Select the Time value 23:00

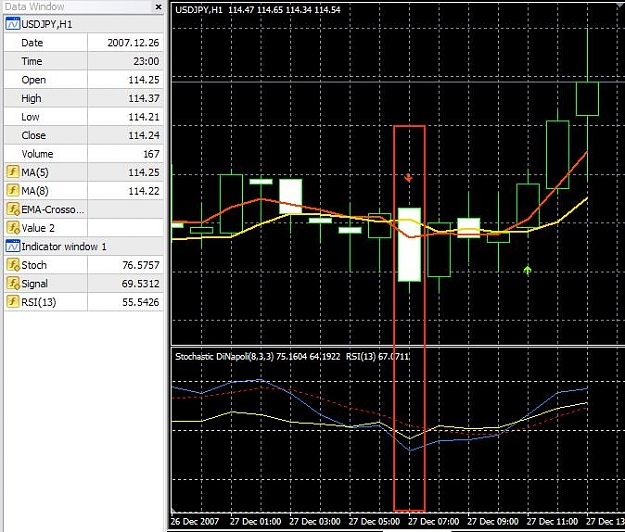pos(146,61)
